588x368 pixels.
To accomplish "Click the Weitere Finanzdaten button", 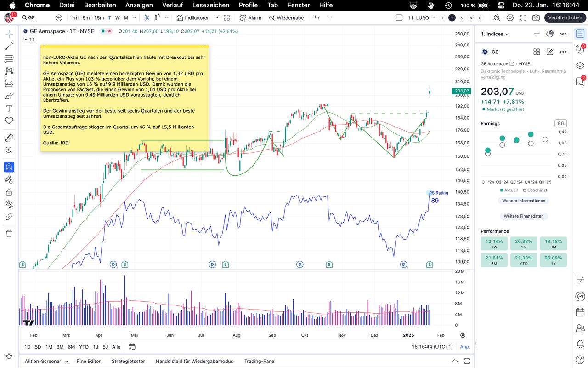I will click(x=523, y=216).
